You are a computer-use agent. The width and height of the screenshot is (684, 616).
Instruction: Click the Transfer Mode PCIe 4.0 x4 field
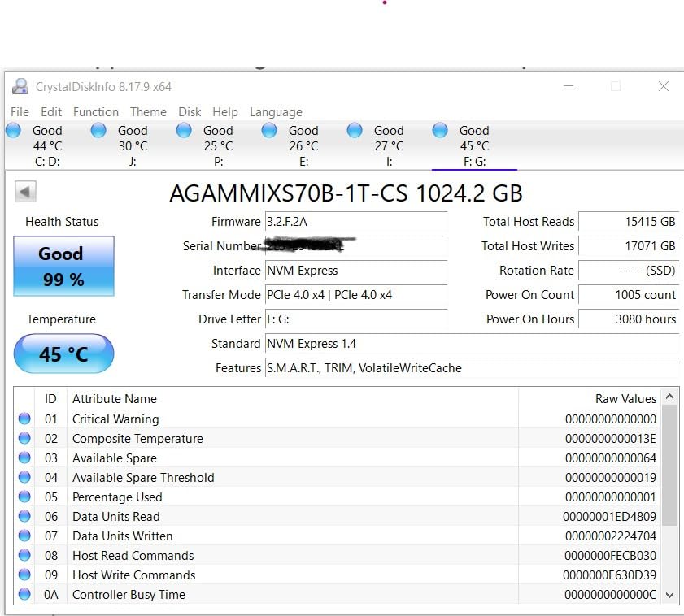pos(356,295)
